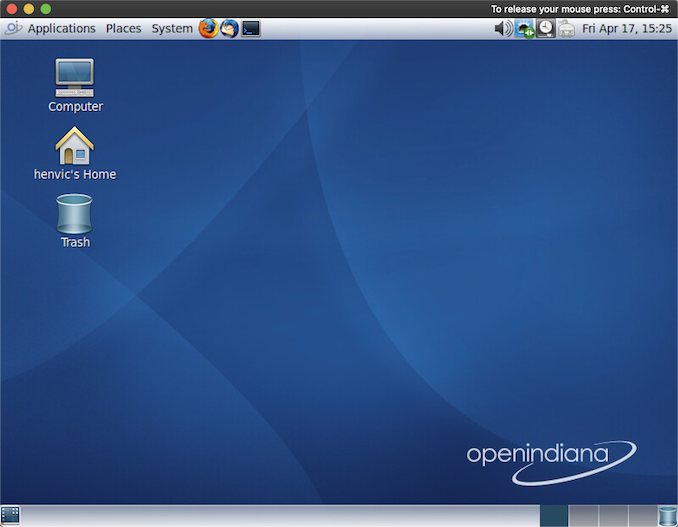Screen dimensions: 678x527
Task: Select the Computer desktop icon
Action: click(x=75, y=86)
